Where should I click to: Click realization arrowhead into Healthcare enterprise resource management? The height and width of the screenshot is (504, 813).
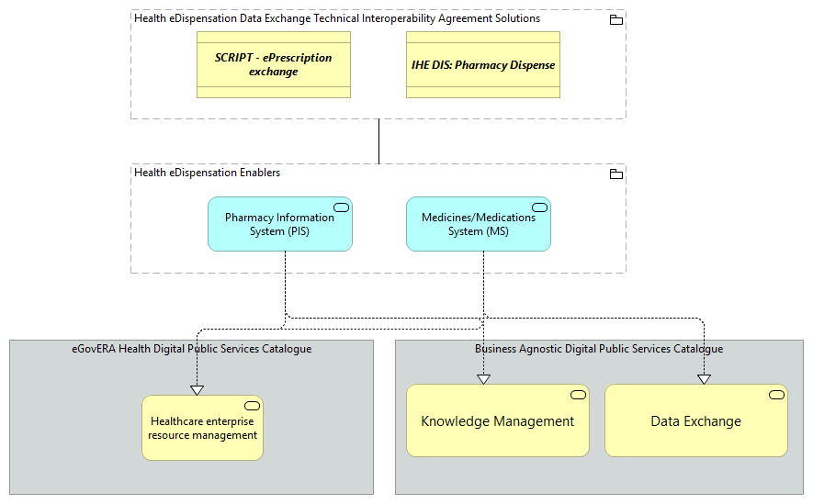coord(197,390)
